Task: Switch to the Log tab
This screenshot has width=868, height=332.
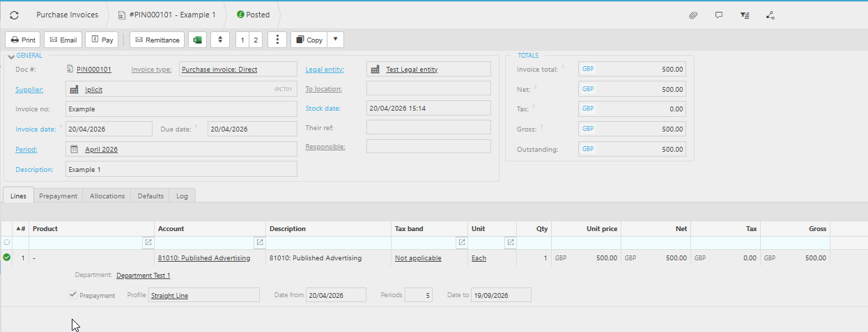Action: [x=183, y=196]
